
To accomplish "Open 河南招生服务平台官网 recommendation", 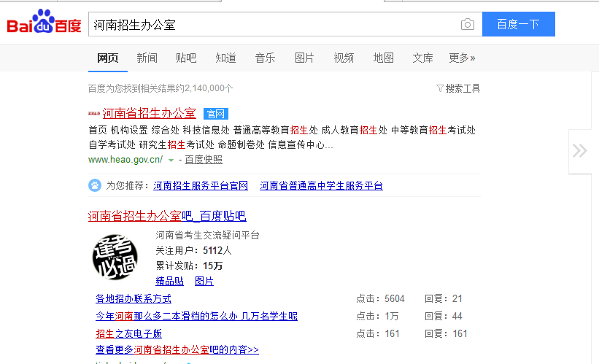I will (201, 185).
